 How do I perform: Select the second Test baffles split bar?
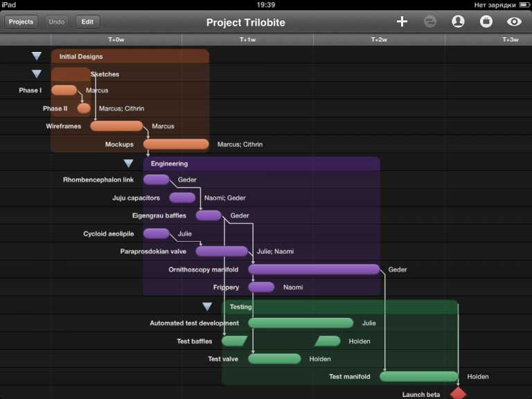tap(328, 341)
